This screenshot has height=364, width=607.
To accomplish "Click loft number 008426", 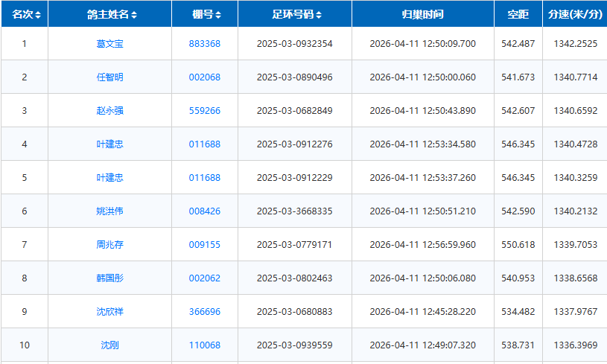I will point(205,211).
